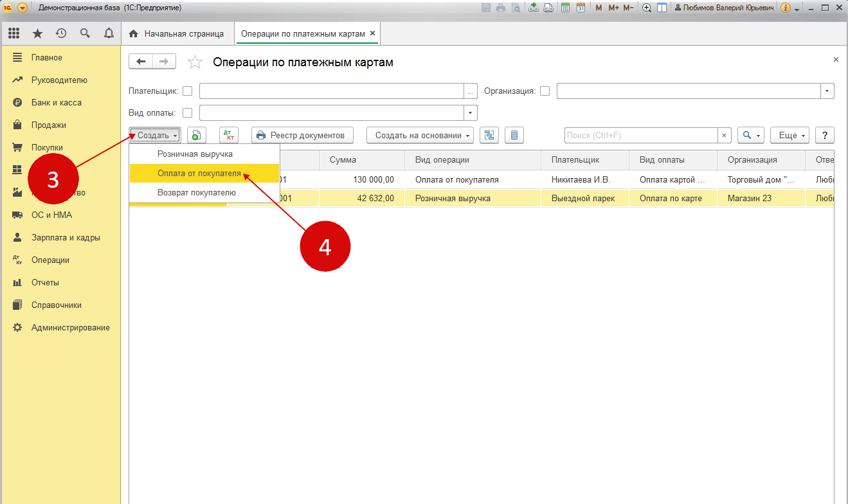Add page to favorites with star outline
The height and width of the screenshot is (504, 848).
coord(195,62)
